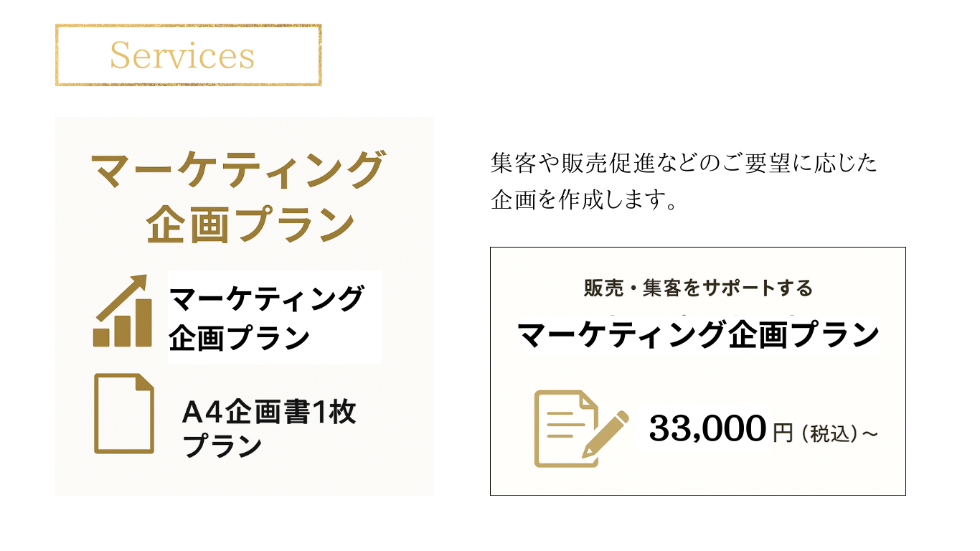
Task: Click the 企画を作成します。 text
Action: [585, 200]
